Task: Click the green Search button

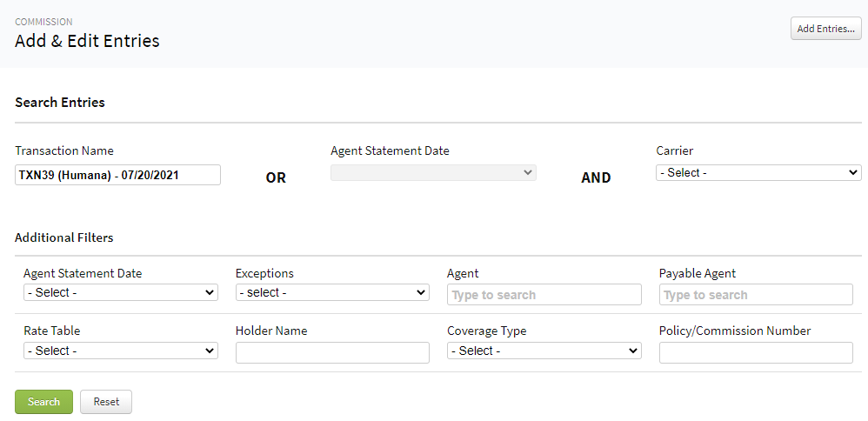Action: pos(43,402)
